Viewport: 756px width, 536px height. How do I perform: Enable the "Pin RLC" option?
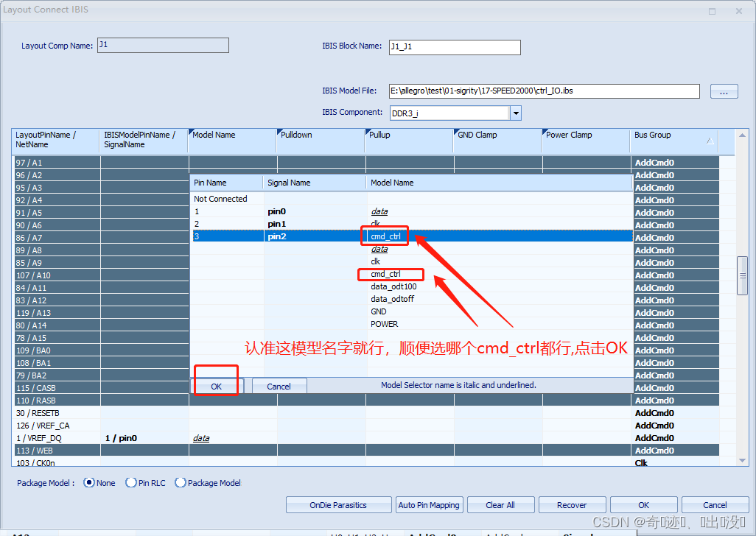point(131,482)
